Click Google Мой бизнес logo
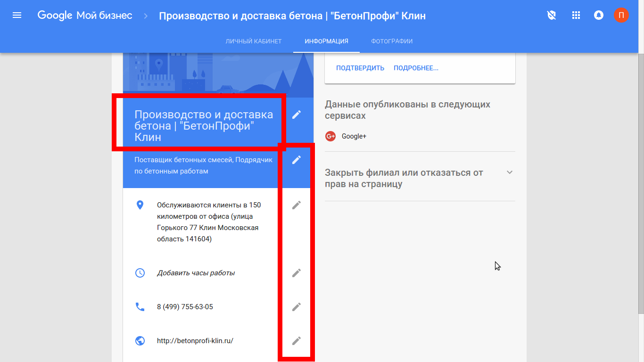The height and width of the screenshot is (362, 644). coord(85,16)
